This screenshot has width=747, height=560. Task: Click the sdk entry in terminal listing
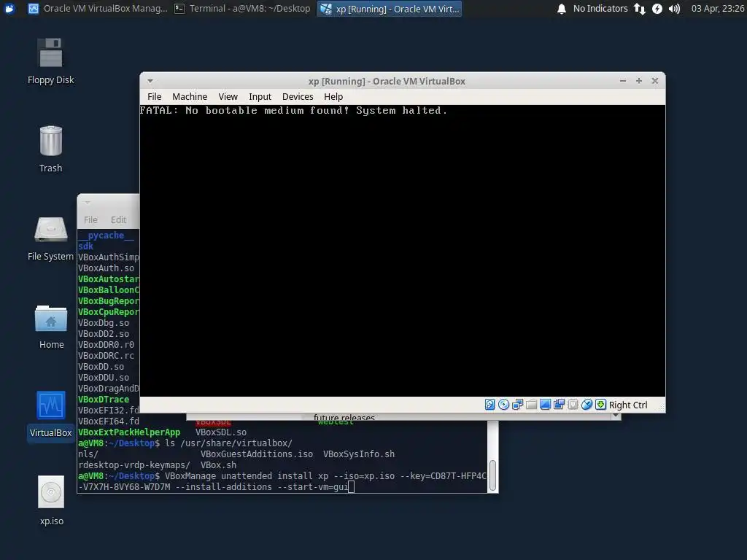tap(86, 246)
